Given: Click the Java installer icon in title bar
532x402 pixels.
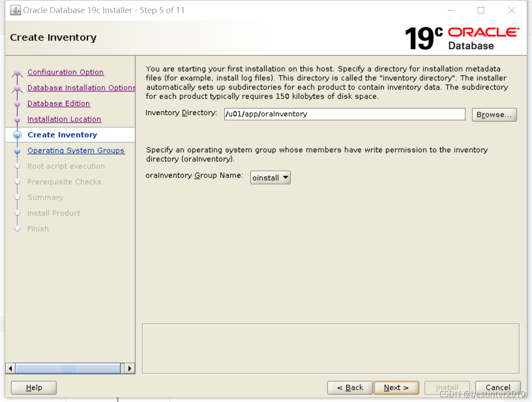Looking at the screenshot, I should 15,10.
